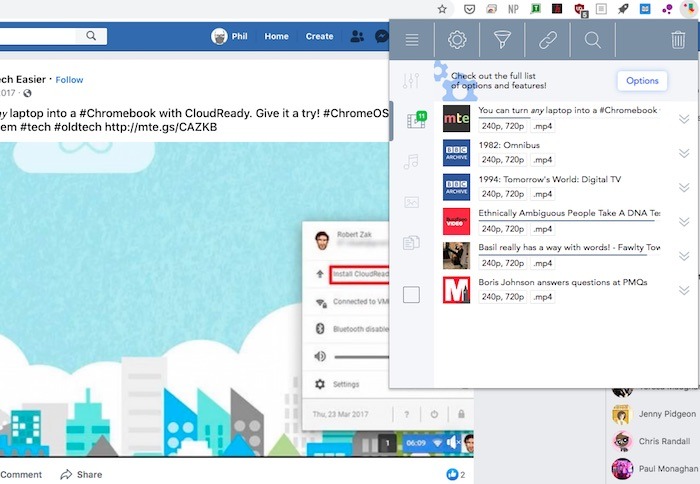Switch to the video tab with the 11 badge

416,120
